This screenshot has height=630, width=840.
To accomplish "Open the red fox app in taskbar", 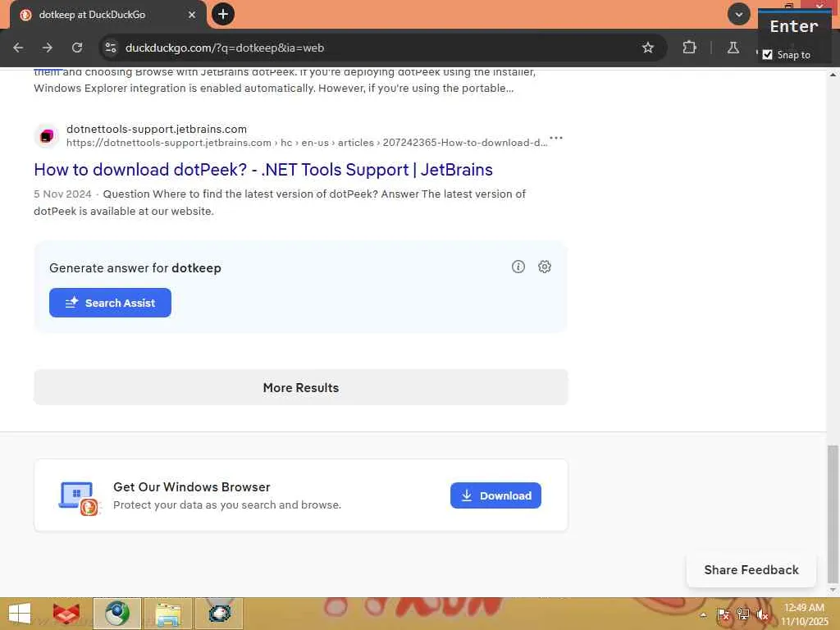I will pyautogui.click(x=66, y=614).
